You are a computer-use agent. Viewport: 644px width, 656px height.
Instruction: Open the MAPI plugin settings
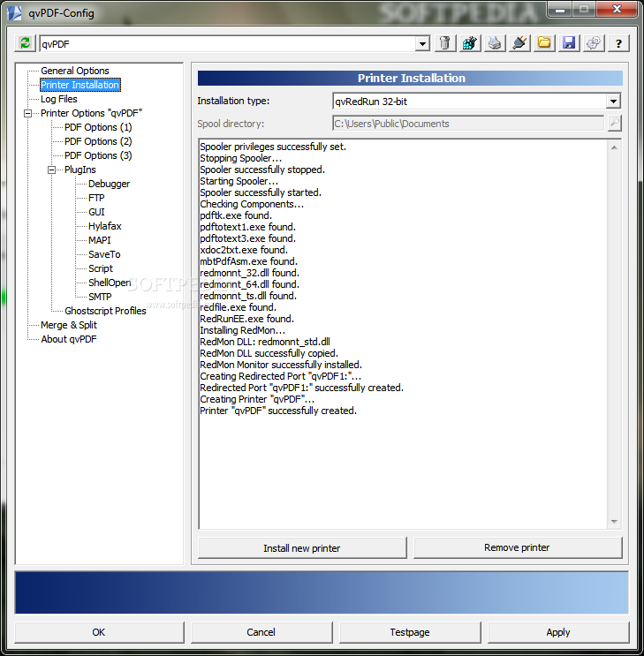click(100, 240)
